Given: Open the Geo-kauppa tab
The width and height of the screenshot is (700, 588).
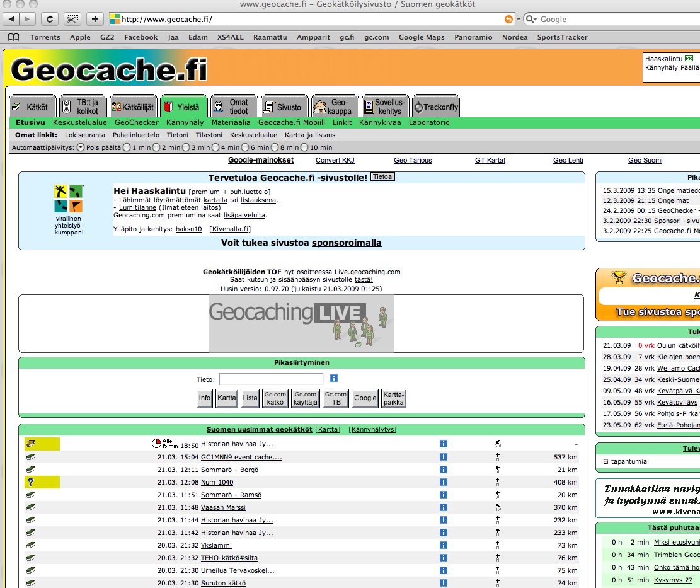Looking at the screenshot, I should click(x=335, y=107).
